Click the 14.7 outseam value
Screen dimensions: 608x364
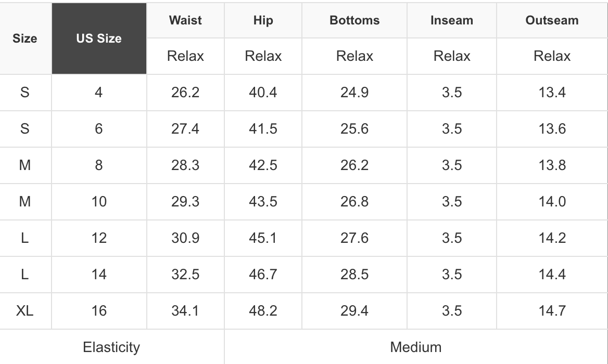coord(552,311)
